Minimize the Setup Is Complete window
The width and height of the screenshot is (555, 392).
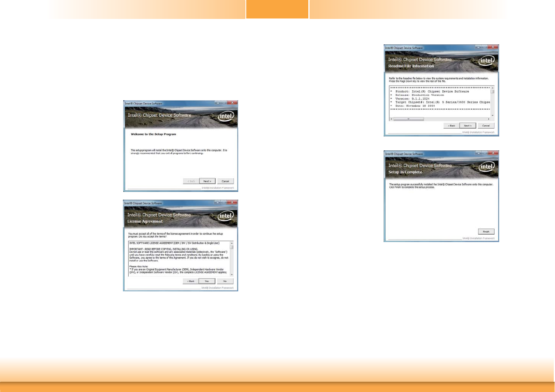point(479,153)
